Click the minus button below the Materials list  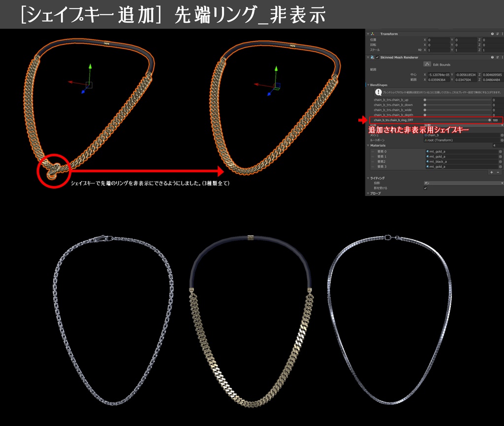[x=498, y=172]
